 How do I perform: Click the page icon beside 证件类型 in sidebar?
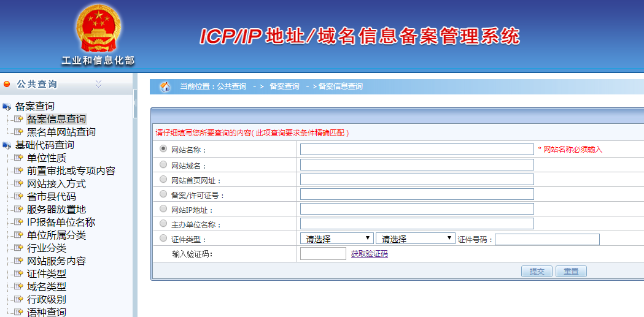18,273
